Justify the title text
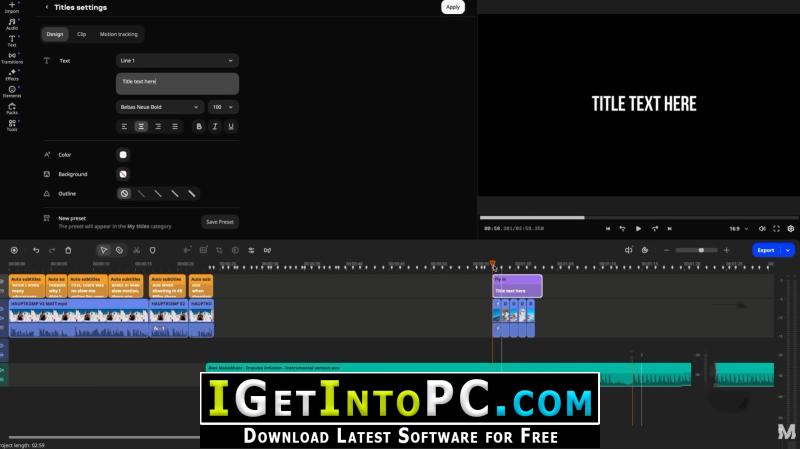This screenshot has height=449, width=800. [x=174, y=127]
